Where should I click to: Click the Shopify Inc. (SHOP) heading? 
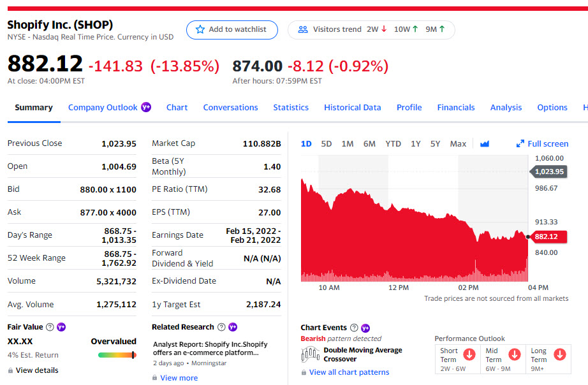click(x=60, y=25)
